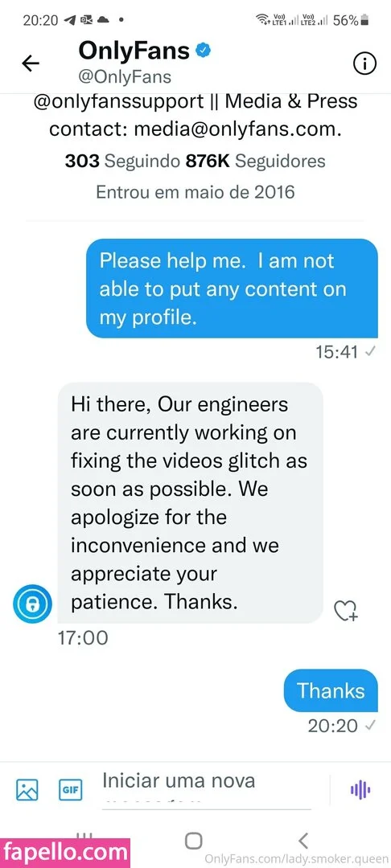Tap OnlyFans lock avatar icon
The height and width of the screenshot is (868, 391).
(32, 603)
